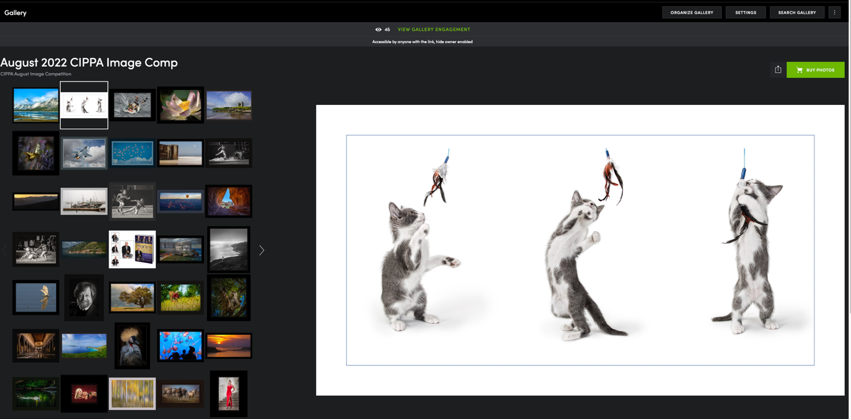Viewport: 851px width, 420px height.
Task: Select the lone tree landscape thumbnail
Action: coord(132,297)
